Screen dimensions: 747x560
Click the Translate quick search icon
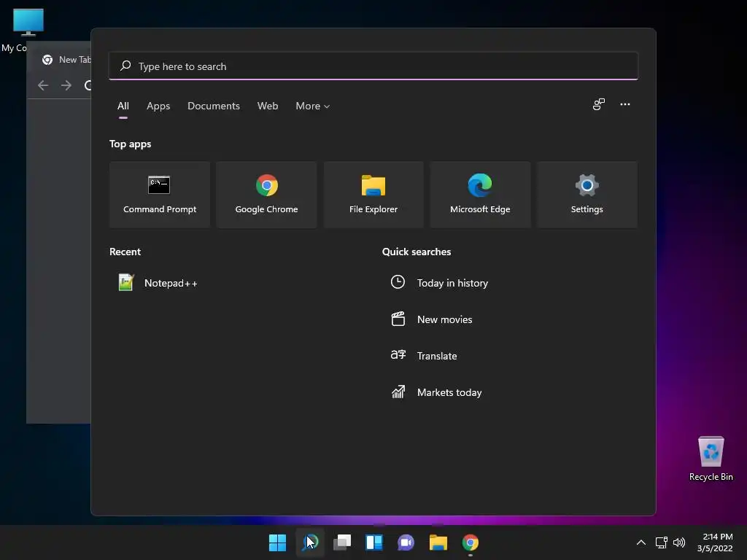click(398, 355)
